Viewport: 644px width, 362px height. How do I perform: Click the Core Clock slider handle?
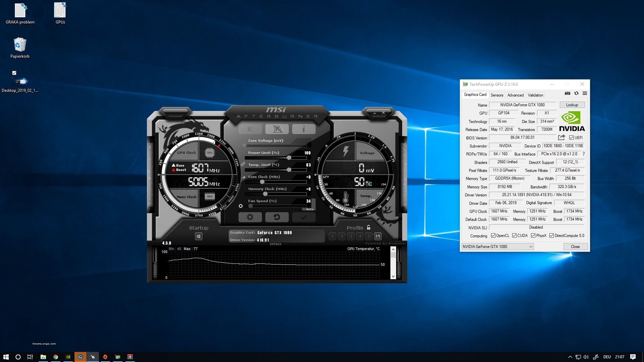point(262,182)
